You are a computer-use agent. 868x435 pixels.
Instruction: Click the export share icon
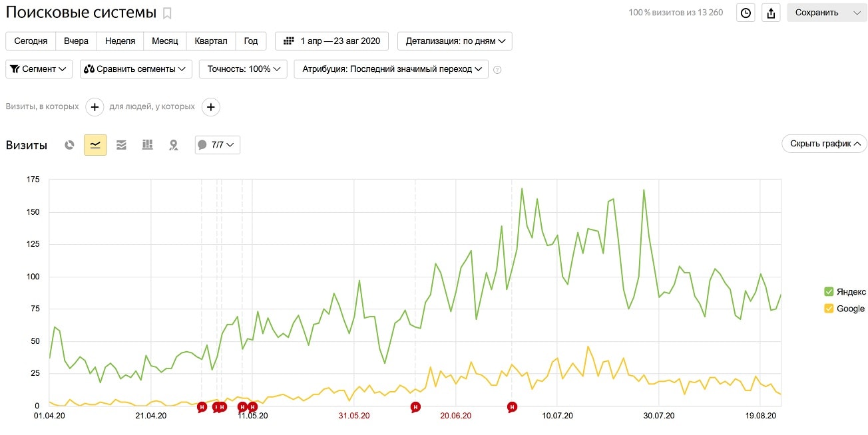pyautogui.click(x=771, y=13)
